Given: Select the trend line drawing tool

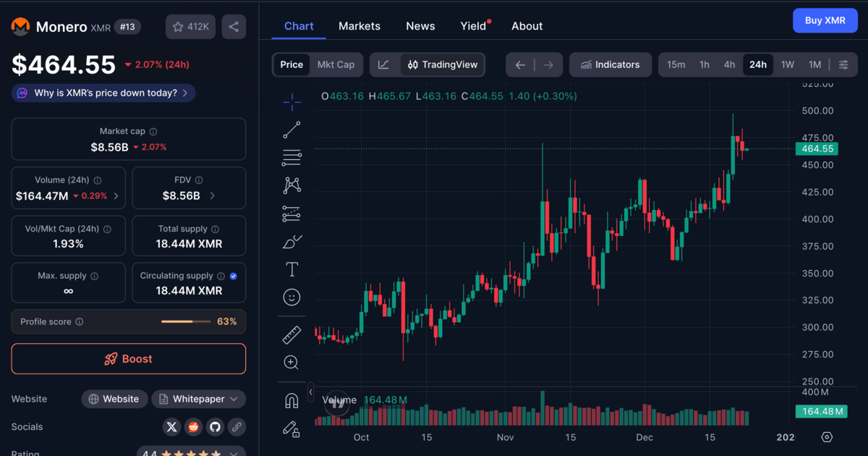Looking at the screenshot, I should 292,130.
